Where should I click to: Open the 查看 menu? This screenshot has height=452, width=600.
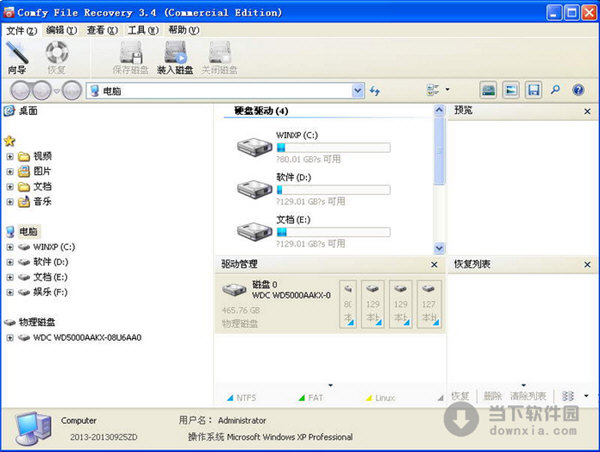[102, 30]
